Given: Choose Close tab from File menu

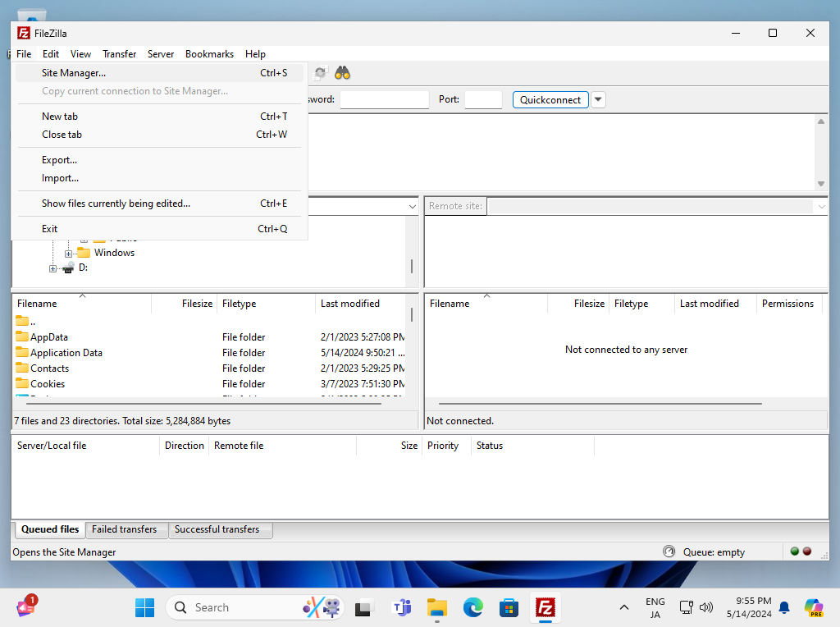Looking at the screenshot, I should 160,135.
